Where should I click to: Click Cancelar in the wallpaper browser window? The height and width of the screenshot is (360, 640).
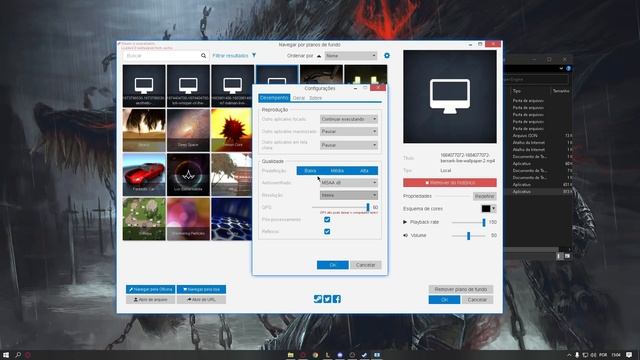tap(477, 300)
